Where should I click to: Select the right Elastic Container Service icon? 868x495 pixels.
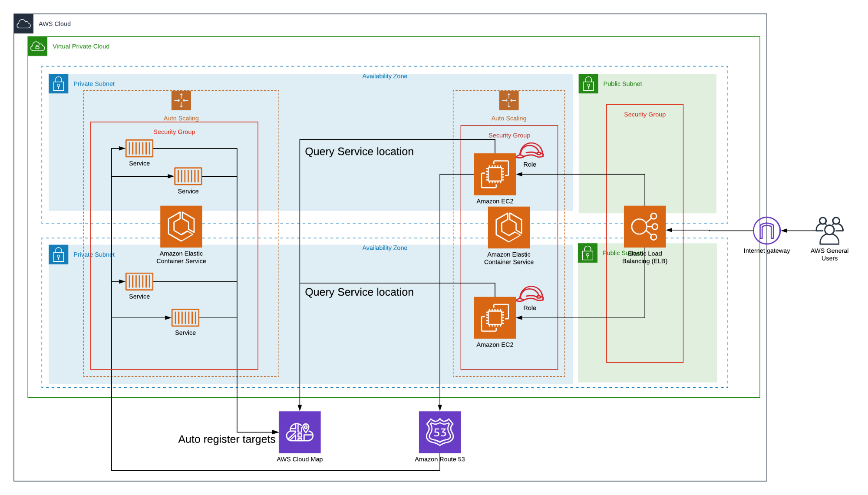tap(508, 228)
